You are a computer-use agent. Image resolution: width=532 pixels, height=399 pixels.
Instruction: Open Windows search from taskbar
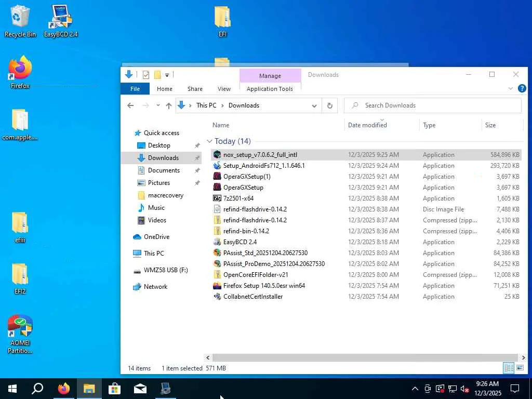(37, 389)
